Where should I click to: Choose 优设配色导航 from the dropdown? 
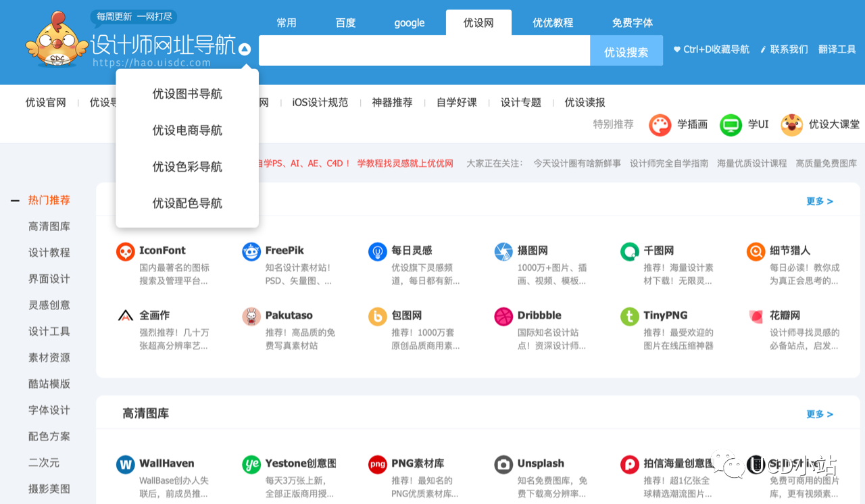[x=187, y=203]
